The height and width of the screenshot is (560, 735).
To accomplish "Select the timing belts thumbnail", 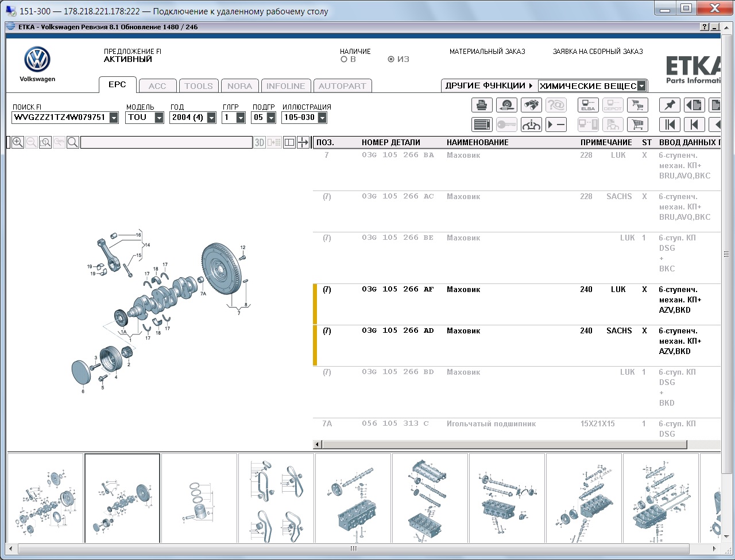I will pyautogui.click(x=276, y=498).
